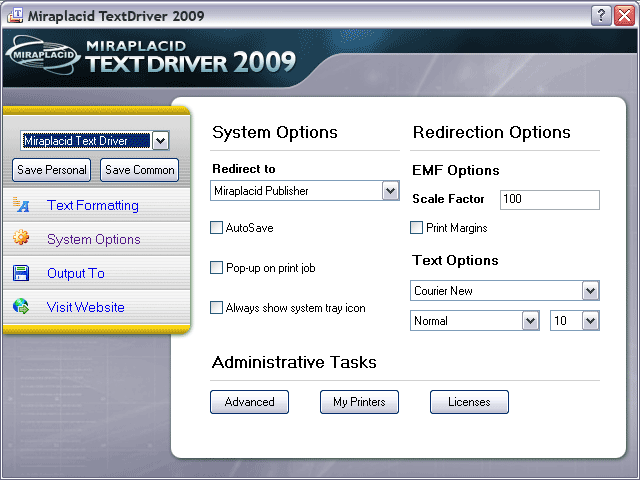Click the Scale Factor label
The height and width of the screenshot is (480, 640).
[448, 199]
